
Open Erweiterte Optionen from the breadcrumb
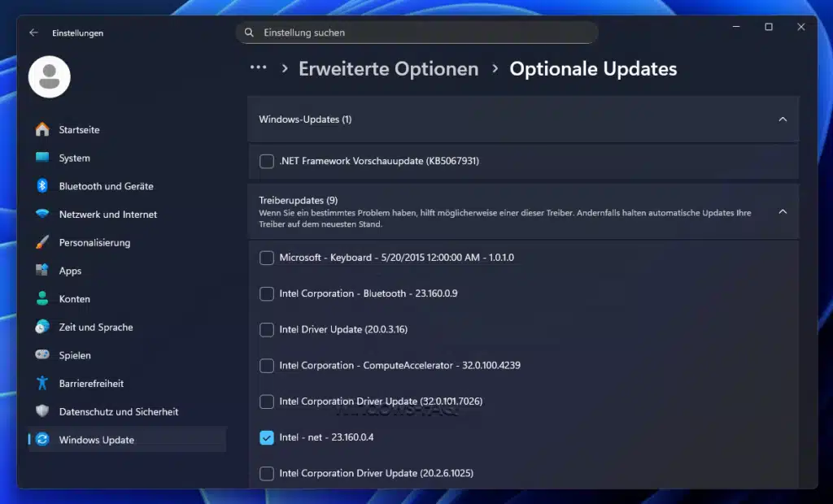click(x=388, y=68)
